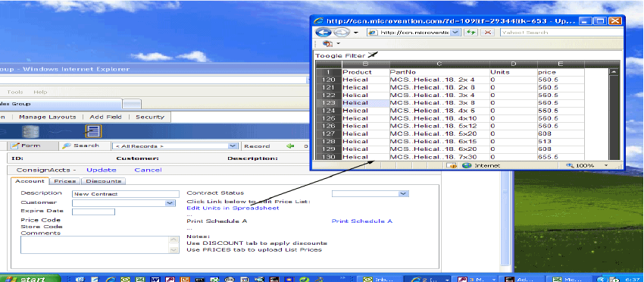The height and width of the screenshot is (282, 644).
Task: Click the security icon in popup status bar
Action: coord(452,165)
